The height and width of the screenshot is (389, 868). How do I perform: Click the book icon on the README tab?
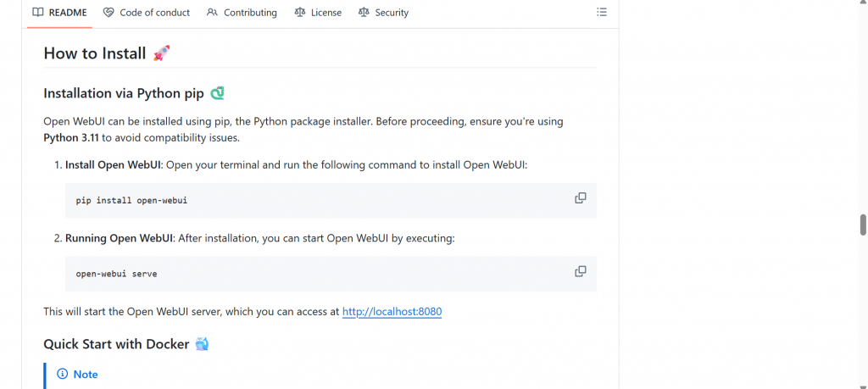coord(37,13)
